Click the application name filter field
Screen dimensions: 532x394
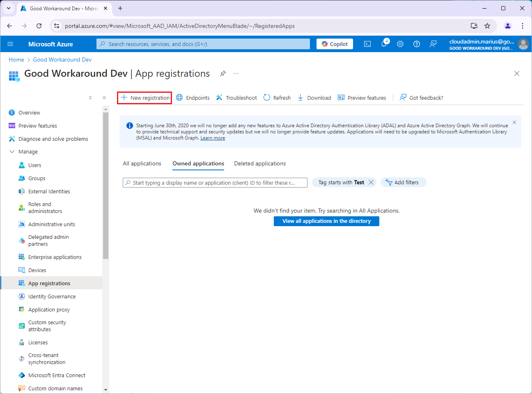pos(215,183)
